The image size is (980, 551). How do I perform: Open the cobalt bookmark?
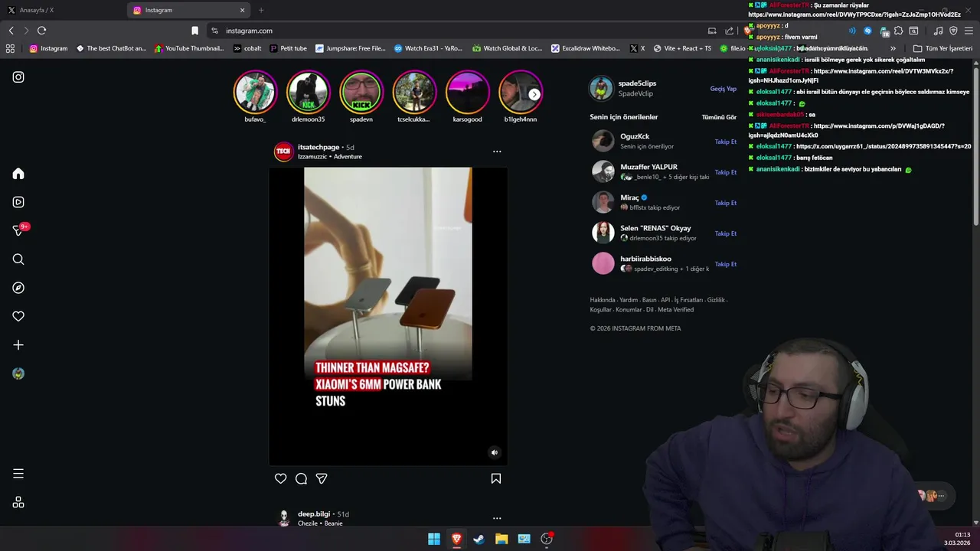pos(247,48)
